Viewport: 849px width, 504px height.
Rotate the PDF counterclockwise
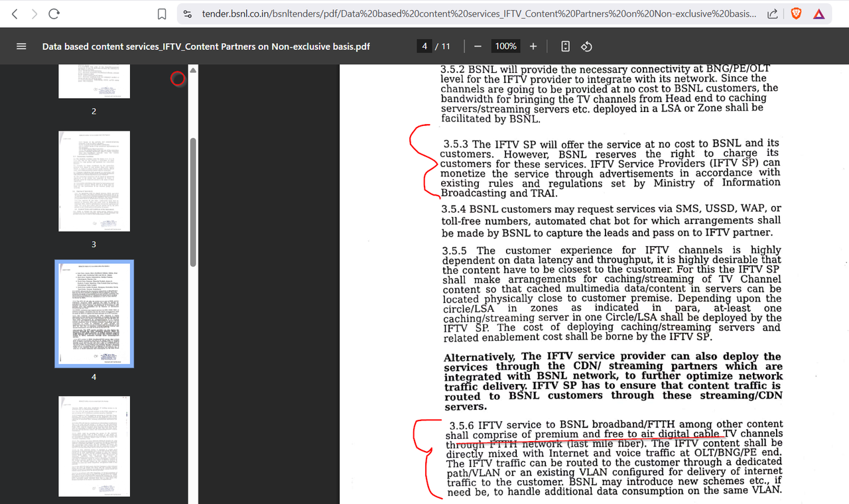(586, 46)
